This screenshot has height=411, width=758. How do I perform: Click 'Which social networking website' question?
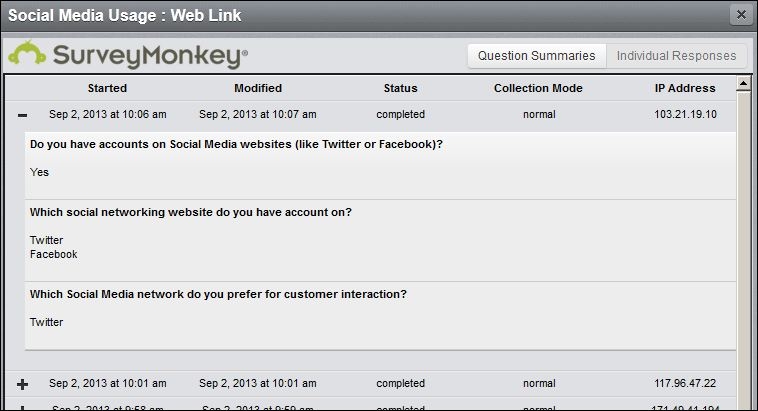(x=191, y=212)
